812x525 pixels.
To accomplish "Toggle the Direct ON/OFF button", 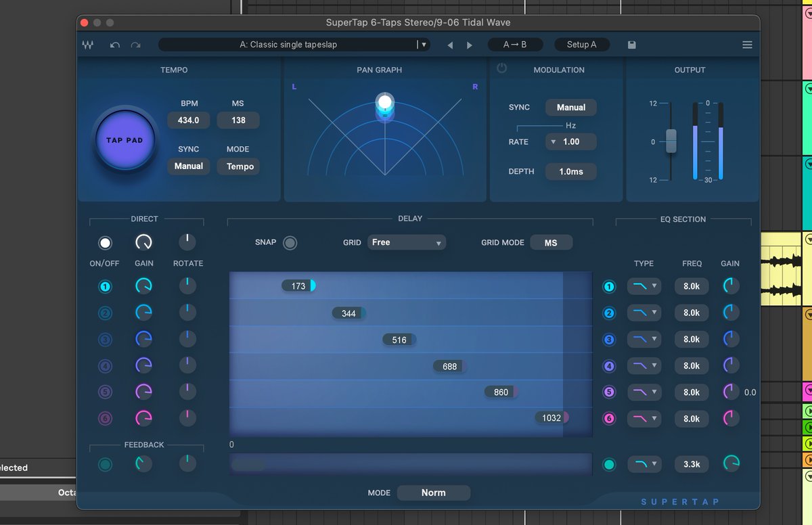I will pos(105,243).
